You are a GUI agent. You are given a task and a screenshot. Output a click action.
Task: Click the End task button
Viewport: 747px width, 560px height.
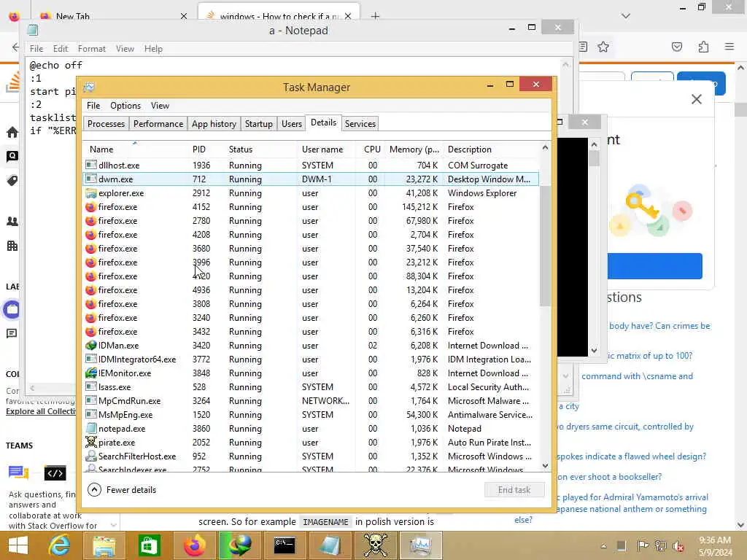514,489
